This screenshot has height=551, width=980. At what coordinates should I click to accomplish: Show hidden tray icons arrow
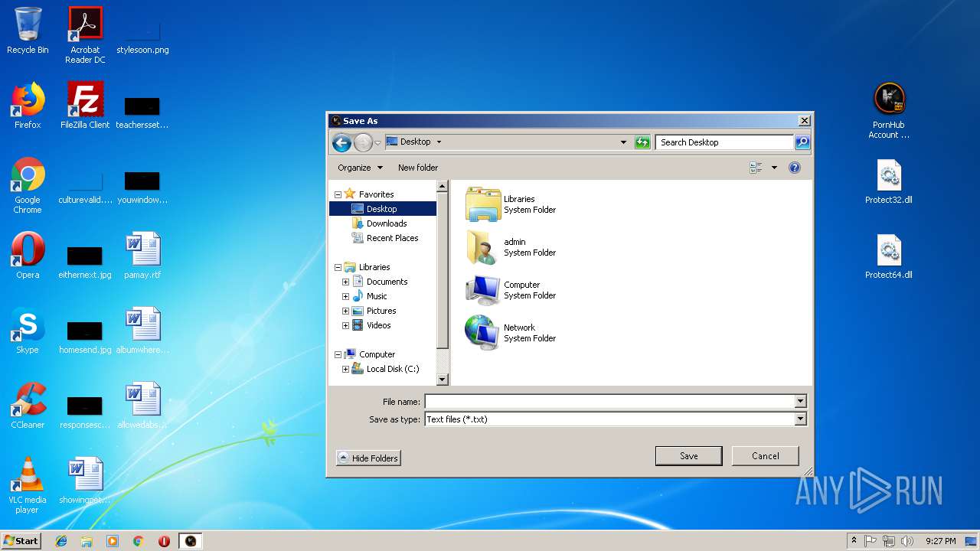(854, 541)
